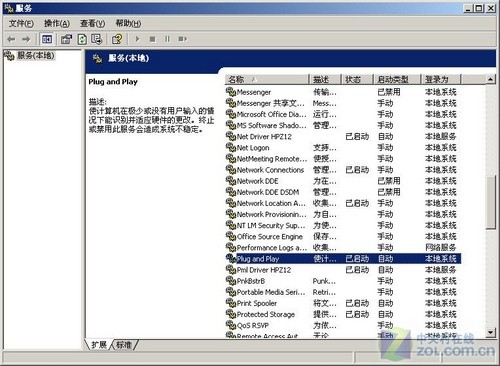The width and height of the screenshot is (500, 366).
Task: Sort by the 名称 column header
Action: (267, 79)
